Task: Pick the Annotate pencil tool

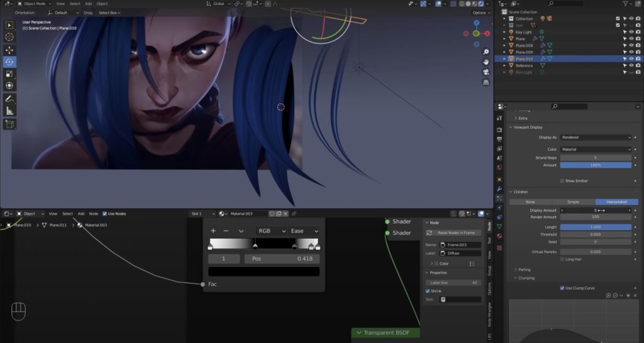Action: [9, 99]
